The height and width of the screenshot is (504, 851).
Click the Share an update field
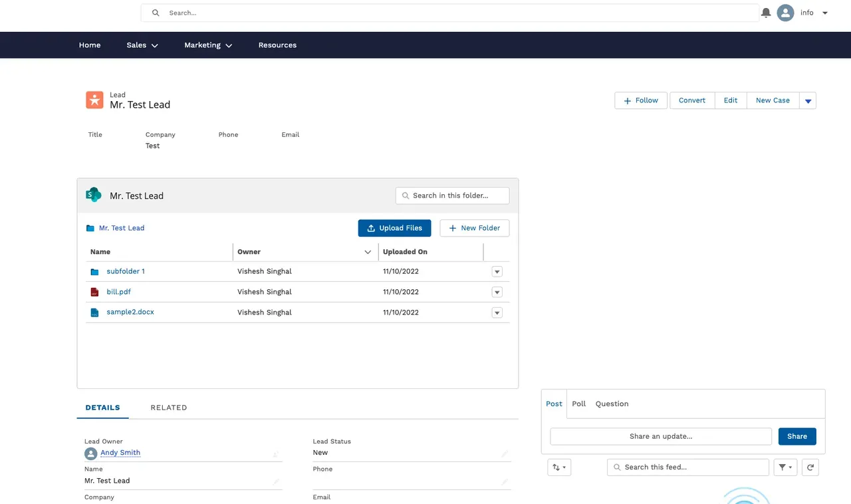[660, 436]
